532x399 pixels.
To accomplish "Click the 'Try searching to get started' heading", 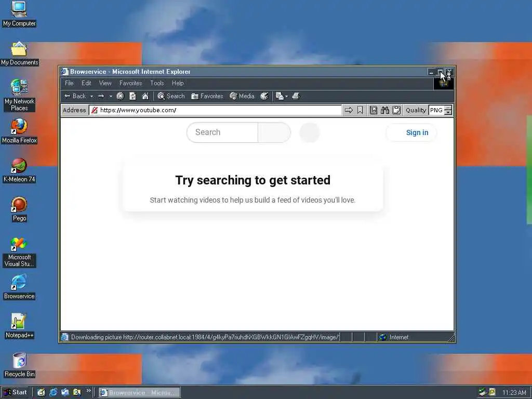I will 253,180.
